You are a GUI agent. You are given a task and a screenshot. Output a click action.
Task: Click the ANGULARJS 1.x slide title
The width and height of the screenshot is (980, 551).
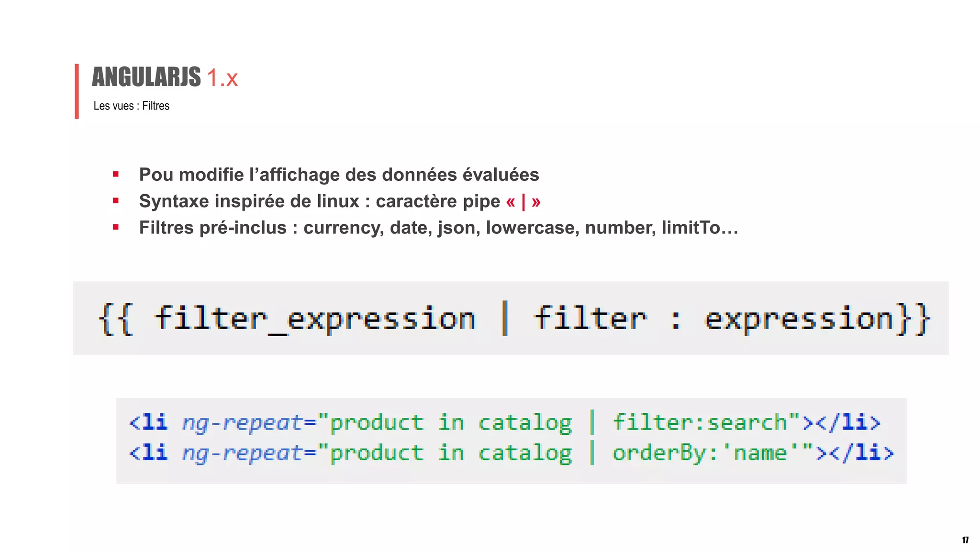click(165, 77)
